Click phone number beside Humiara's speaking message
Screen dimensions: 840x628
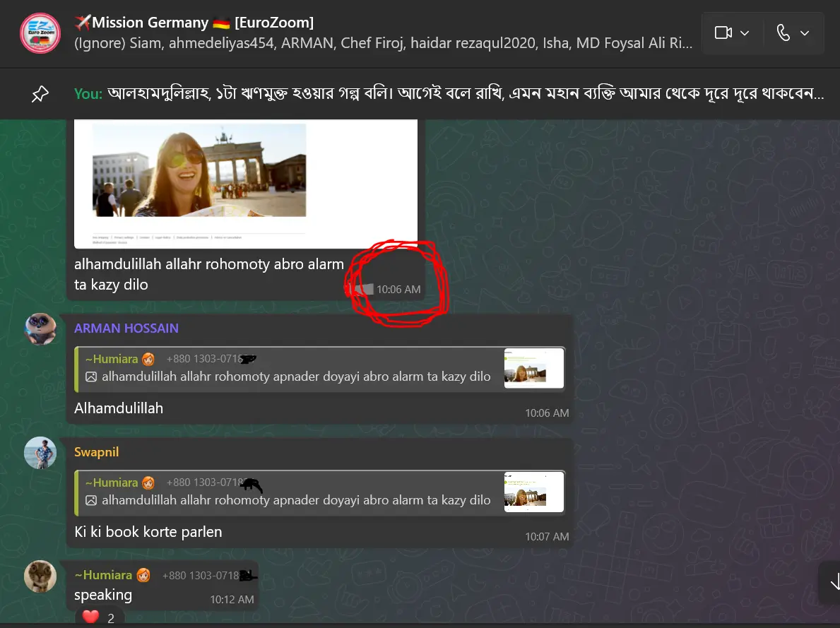[x=210, y=576]
